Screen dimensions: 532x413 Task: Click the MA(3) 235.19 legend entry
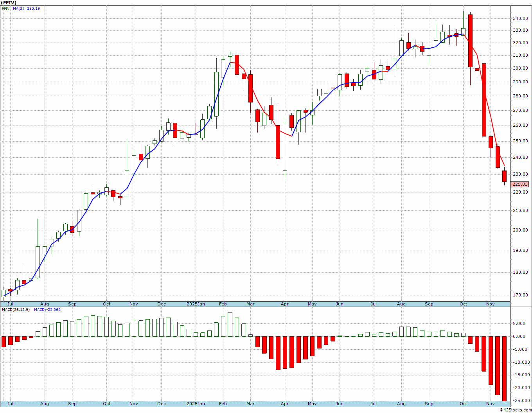click(x=26, y=8)
